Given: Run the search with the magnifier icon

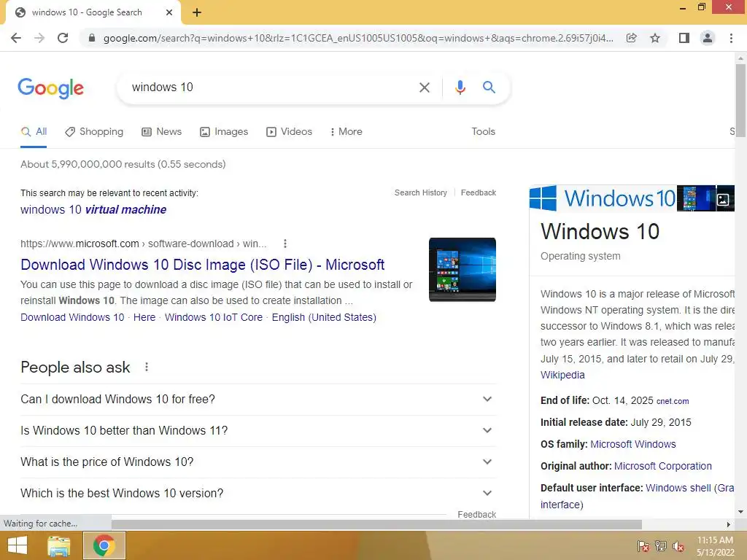Looking at the screenshot, I should [489, 87].
